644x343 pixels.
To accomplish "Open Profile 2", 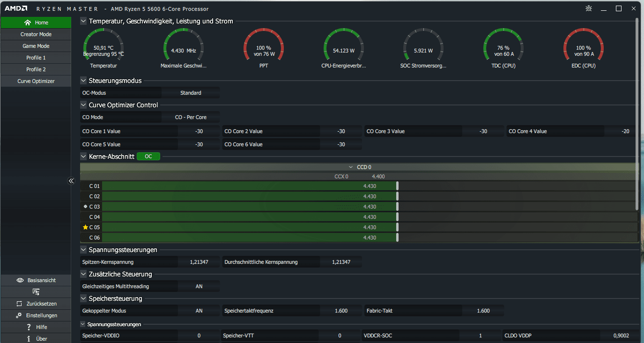I will (36, 69).
